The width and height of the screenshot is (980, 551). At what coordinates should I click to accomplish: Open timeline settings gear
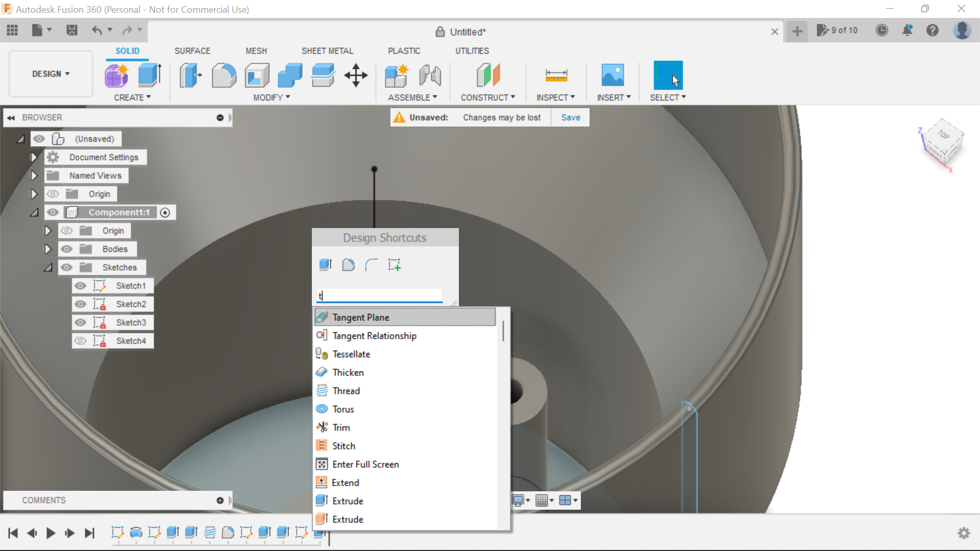pos(964,533)
